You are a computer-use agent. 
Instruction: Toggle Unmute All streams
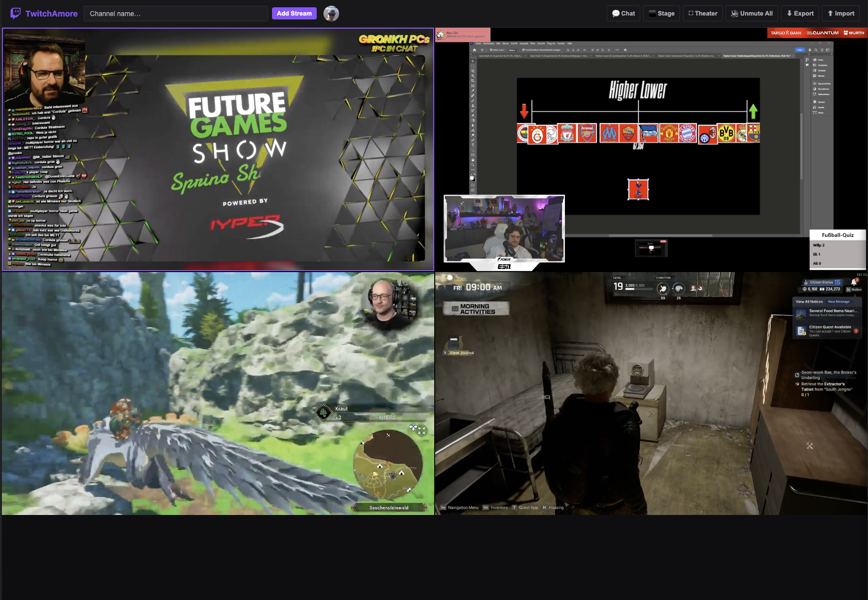(x=752, y=14)
